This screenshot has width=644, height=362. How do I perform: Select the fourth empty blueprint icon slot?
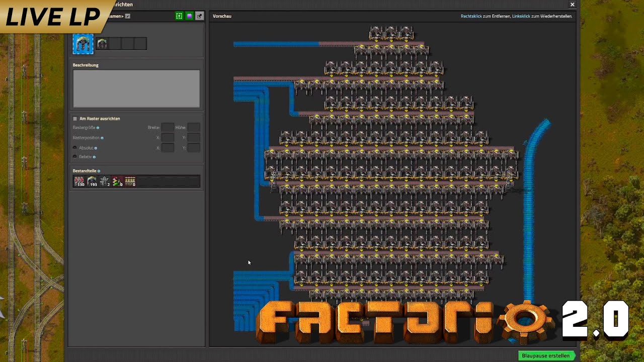click(x=140, y=44)
